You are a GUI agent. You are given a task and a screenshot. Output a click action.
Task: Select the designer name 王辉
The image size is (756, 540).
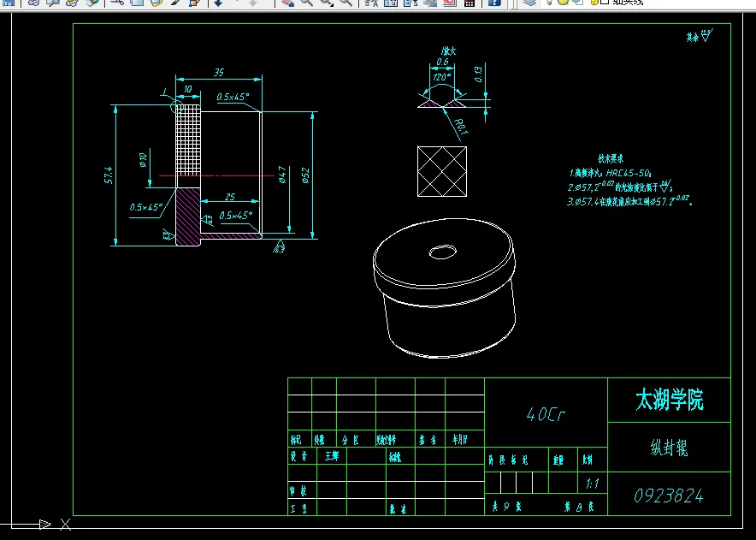point(332,456)
